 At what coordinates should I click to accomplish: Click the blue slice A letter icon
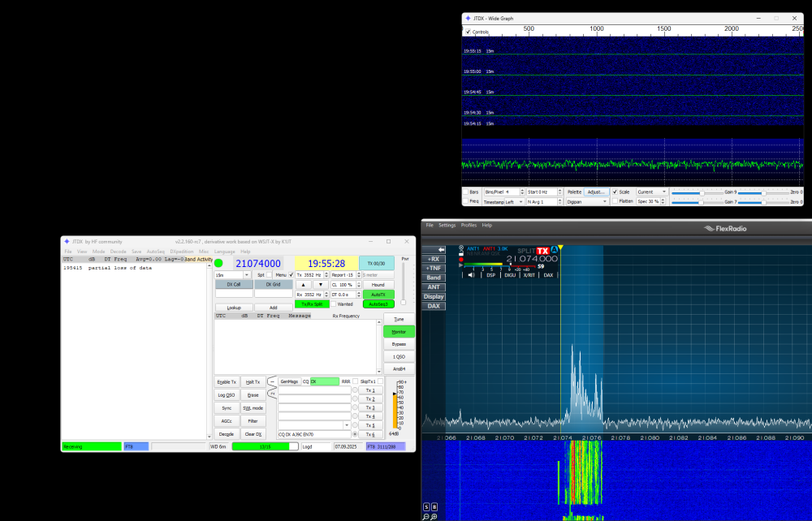(554, 249)
